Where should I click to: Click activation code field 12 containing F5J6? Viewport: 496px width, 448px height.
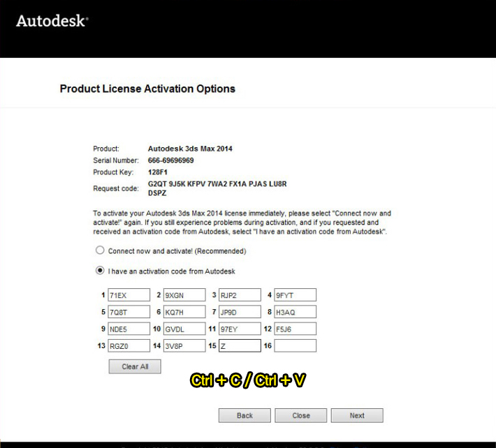point(295,329)
